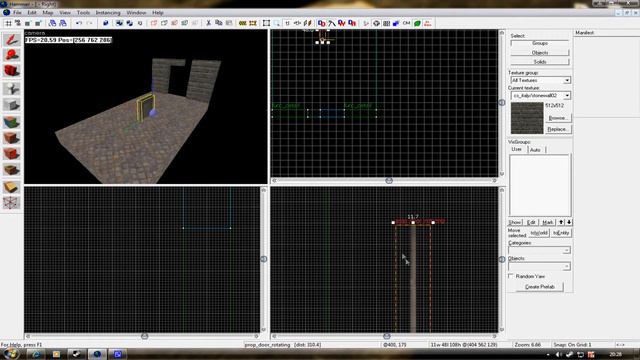Open the Tools menu
640x360 pixels.
(83, 13)
